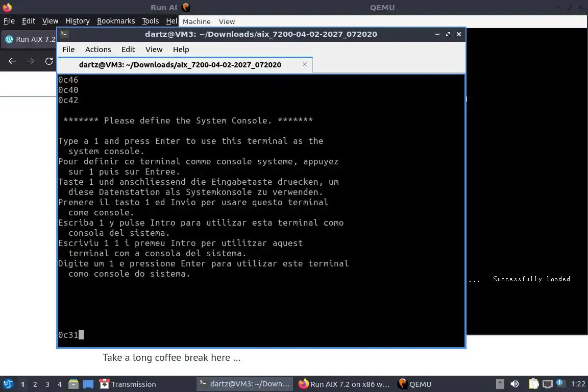Viewport: 588px width, 392px height.
Task: Go forward in Firefox
Action: (31, 61)
